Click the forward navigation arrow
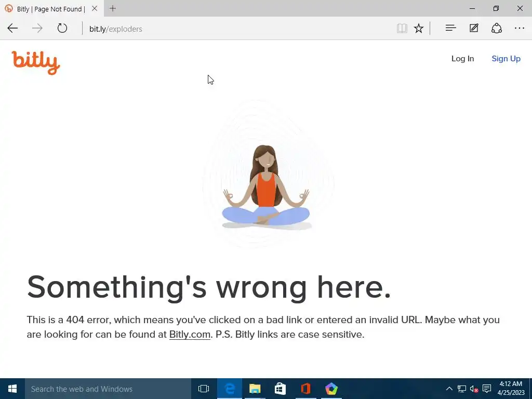Screen dimensions: 532x399 click(x=37, y=28)
